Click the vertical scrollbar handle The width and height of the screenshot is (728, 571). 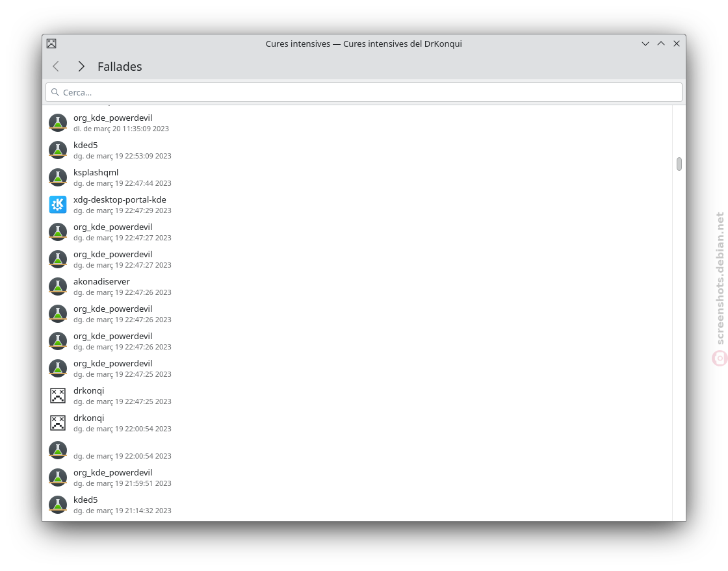(x=679, y=164)
